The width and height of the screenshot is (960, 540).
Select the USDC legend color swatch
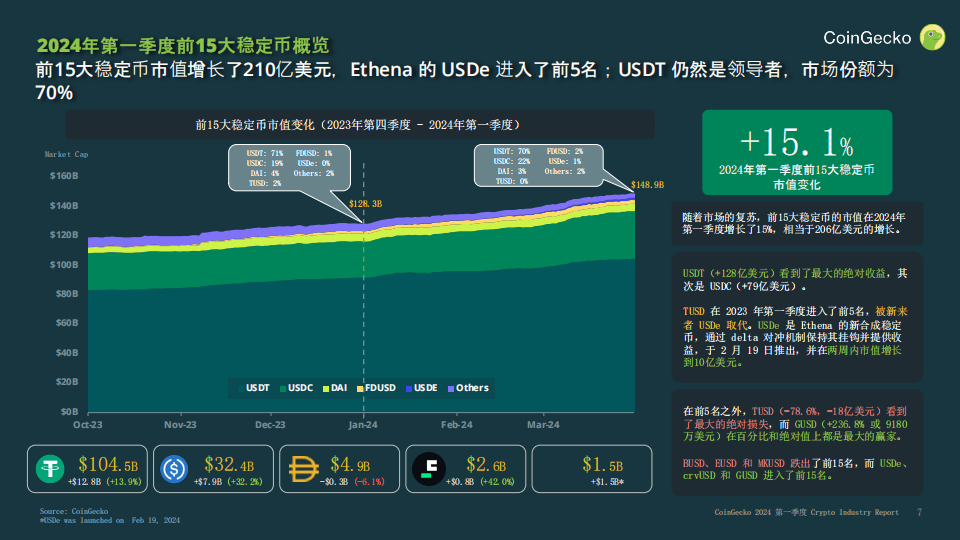(283, 388)
